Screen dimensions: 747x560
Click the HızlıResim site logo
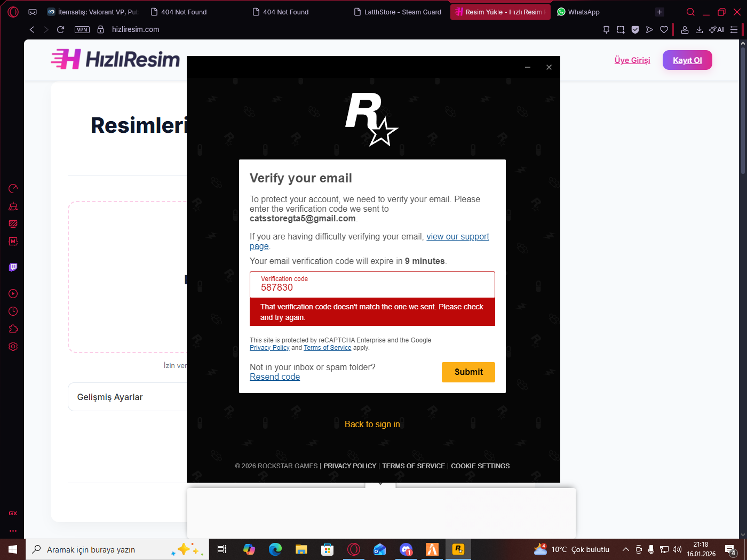pos(115,59)
